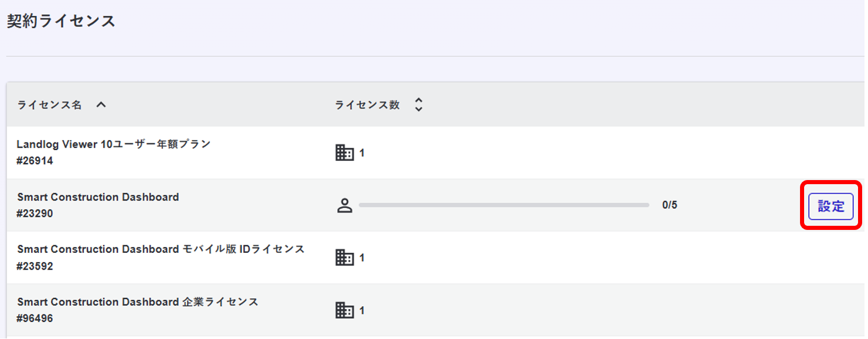Click the ライセンス名 column header
The height and width of the screenshot is (339, 868).
[50, 105]
